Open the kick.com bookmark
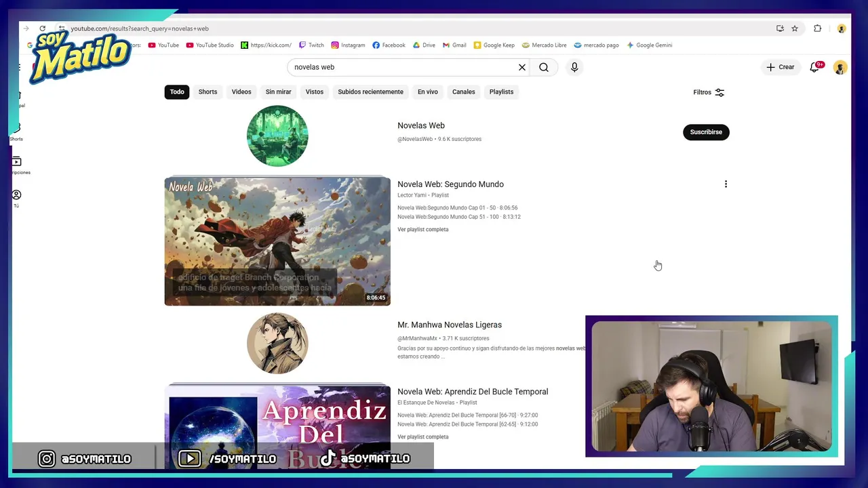This screenshot has width=868, height=488. coord(266,45)
